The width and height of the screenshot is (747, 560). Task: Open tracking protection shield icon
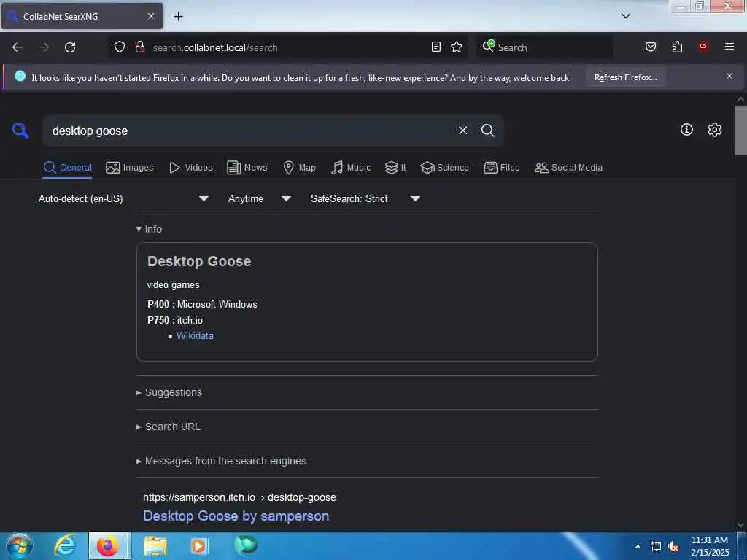[x=120, y=47]
